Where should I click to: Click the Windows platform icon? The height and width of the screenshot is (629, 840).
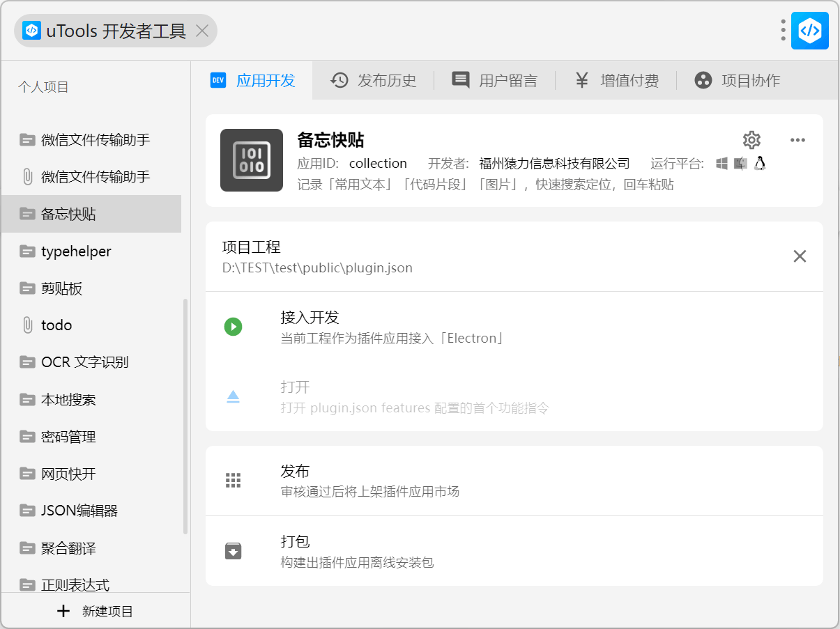pyautogui.click(x=722, y=164)
